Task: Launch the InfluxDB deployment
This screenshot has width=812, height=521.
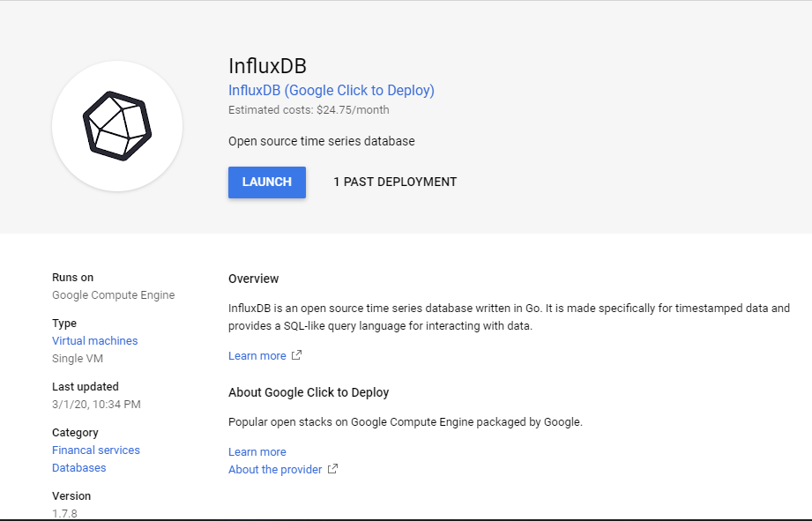Action: click(x=267, y=182)
